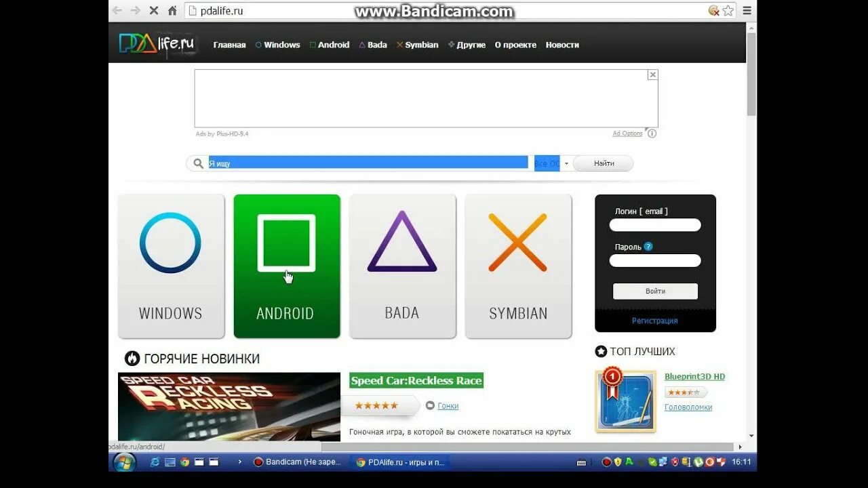Click the Ad Options link
The image size is (868, 488).
click(x=627, y=134)
